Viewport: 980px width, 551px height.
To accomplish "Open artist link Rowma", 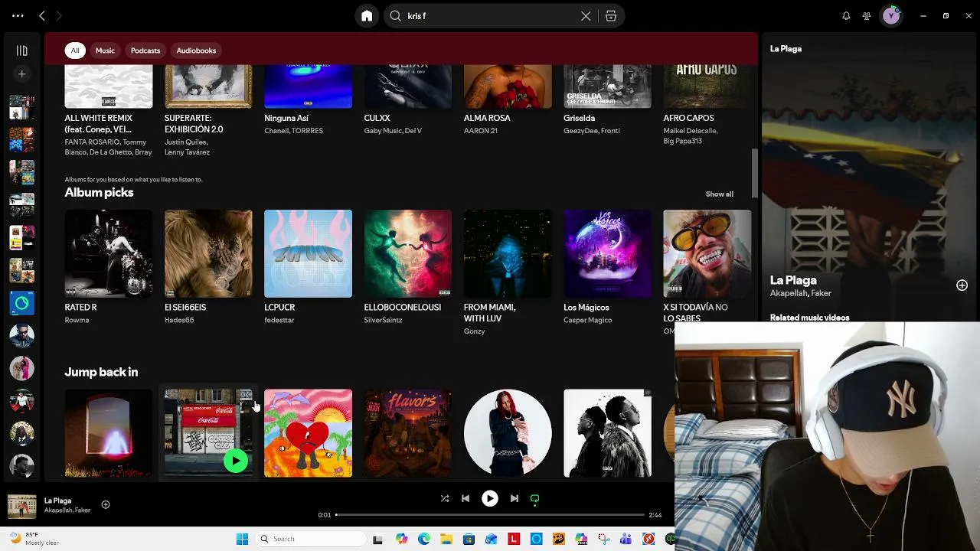I will [x=77, y=320].
